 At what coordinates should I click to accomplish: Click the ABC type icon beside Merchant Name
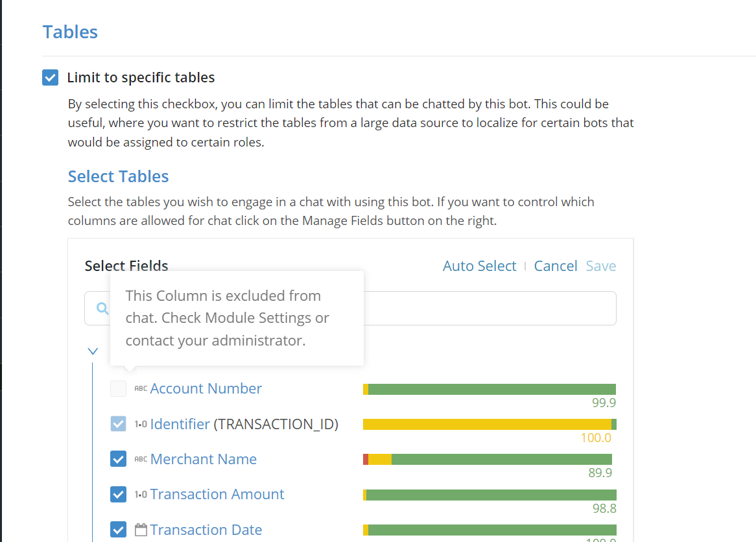pyautogui.click(x=140, y=459)
